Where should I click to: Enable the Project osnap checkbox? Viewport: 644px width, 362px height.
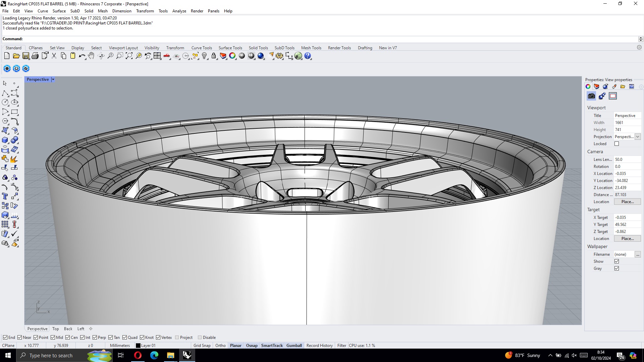(177, 338)
